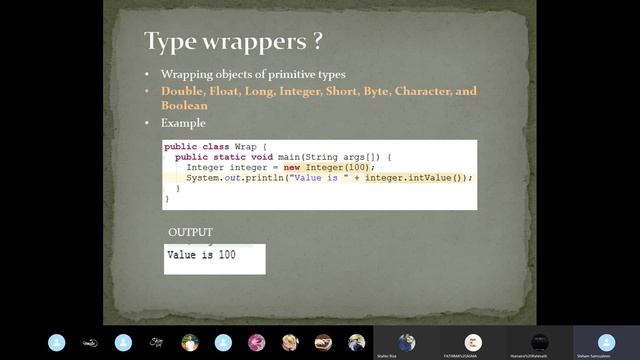Click the highlighted tile with name label
Viewport: 640px width, 360px height.
607,342
